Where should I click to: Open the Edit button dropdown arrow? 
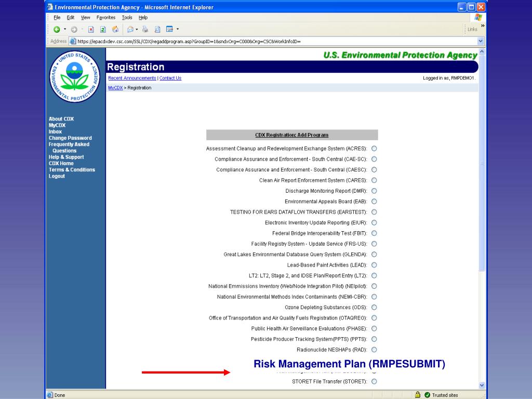(x=178, y=30)
